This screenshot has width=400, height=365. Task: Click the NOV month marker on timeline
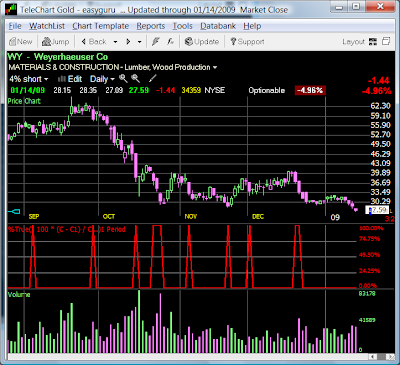pos(191,217)
